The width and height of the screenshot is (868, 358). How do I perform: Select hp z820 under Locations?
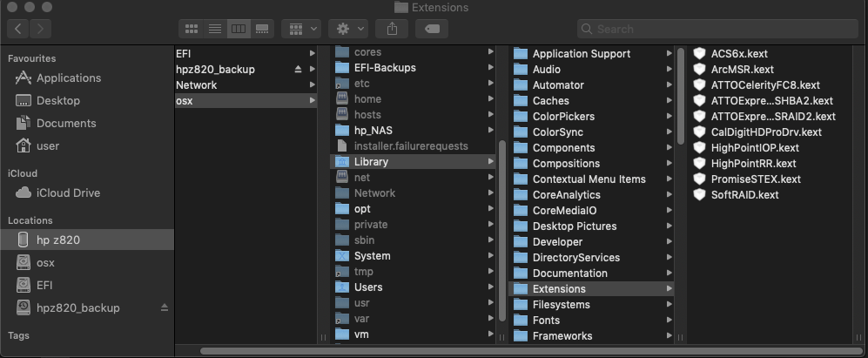point(87,240)
